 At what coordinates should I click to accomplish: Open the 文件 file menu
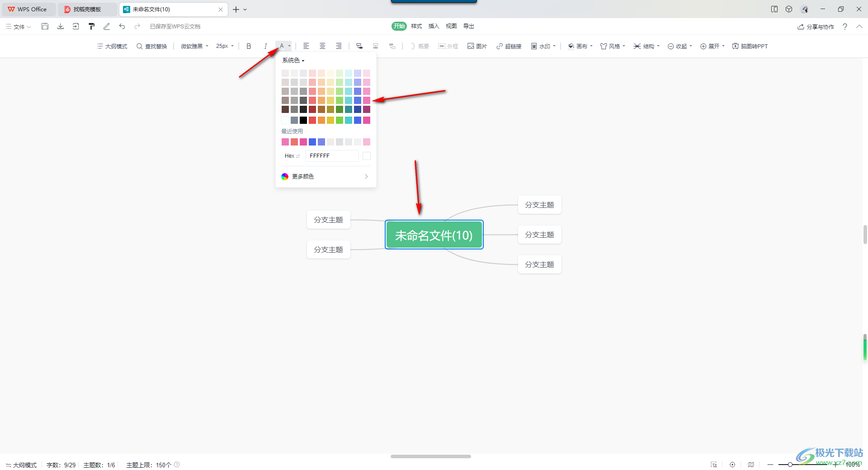(x=19, y=27)
